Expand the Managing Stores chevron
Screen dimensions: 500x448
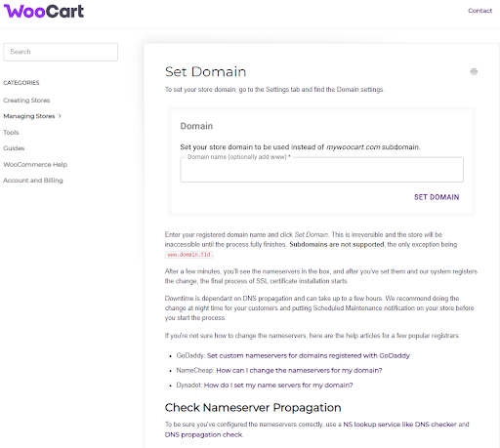pos(60,116)
